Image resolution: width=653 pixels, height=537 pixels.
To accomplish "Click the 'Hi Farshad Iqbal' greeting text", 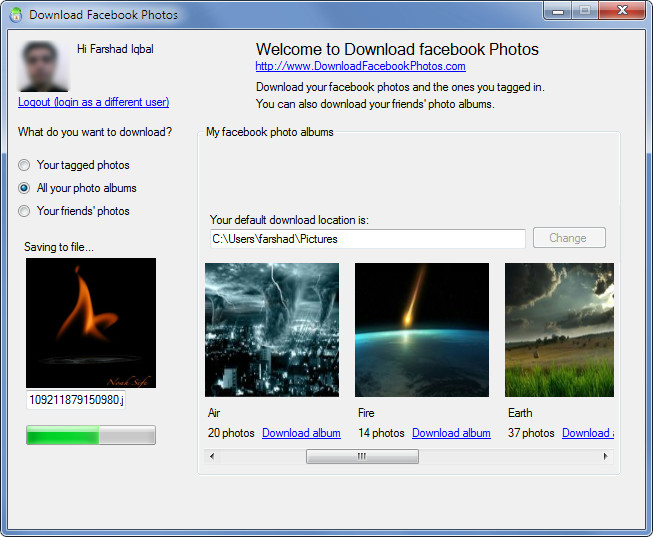I will [x=115, y=49].
